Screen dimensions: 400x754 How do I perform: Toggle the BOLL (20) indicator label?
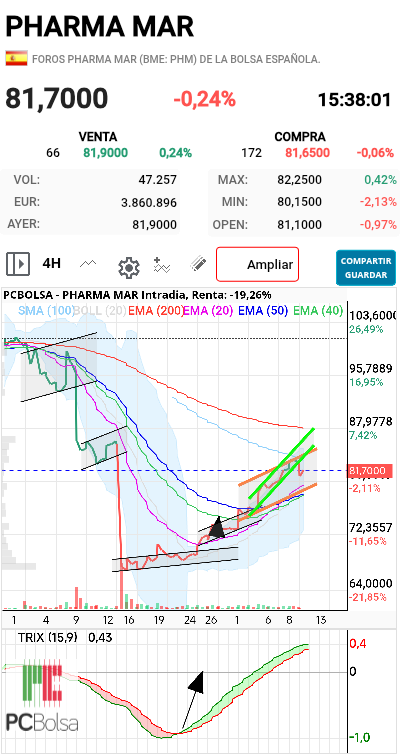pyautogui.click(x=101, y=311)
